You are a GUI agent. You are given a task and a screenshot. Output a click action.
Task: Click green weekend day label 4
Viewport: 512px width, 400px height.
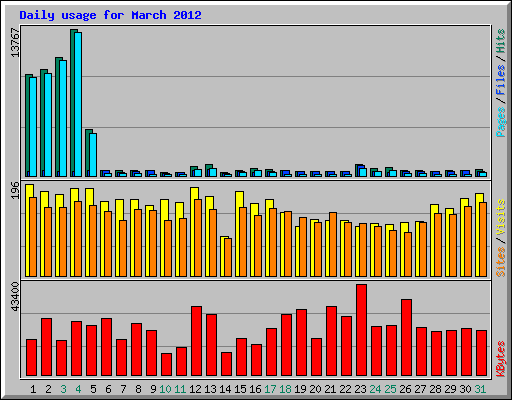[x=78, y=389]
